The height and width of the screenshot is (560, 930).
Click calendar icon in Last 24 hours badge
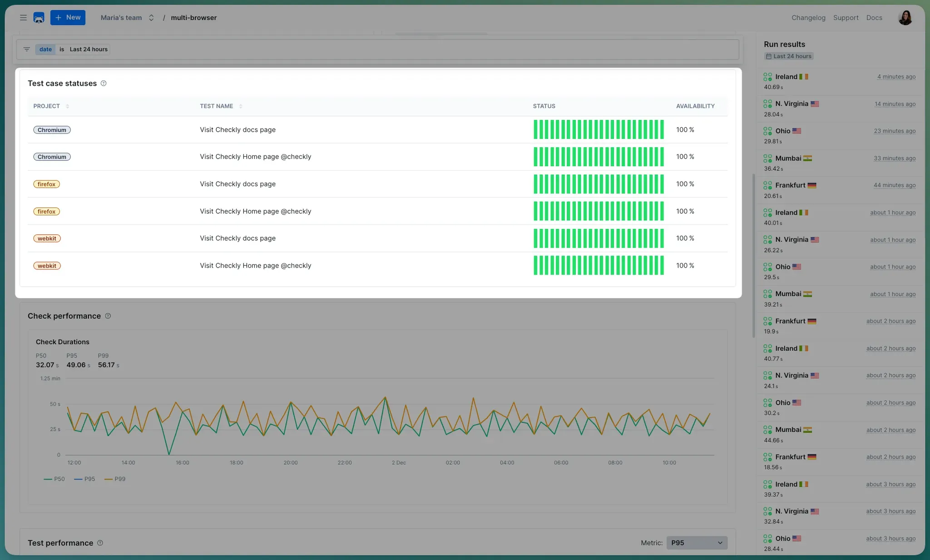pyautogui.click(x=768, y=56)
